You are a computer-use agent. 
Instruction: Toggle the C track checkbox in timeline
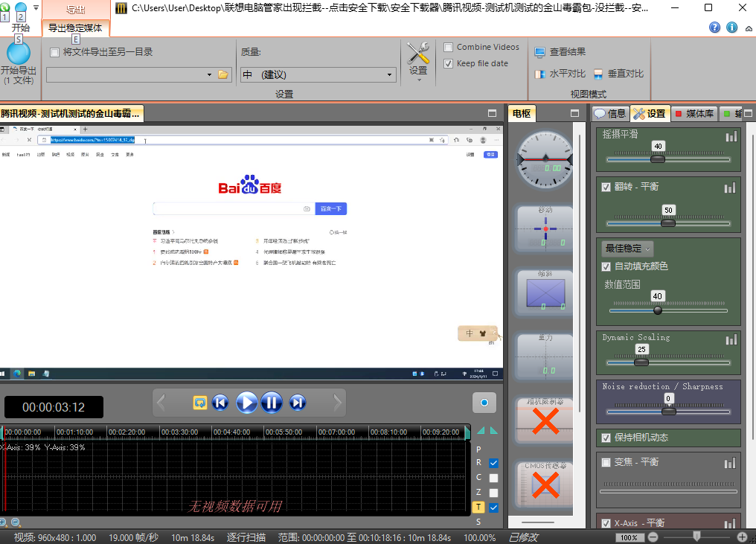493,478
